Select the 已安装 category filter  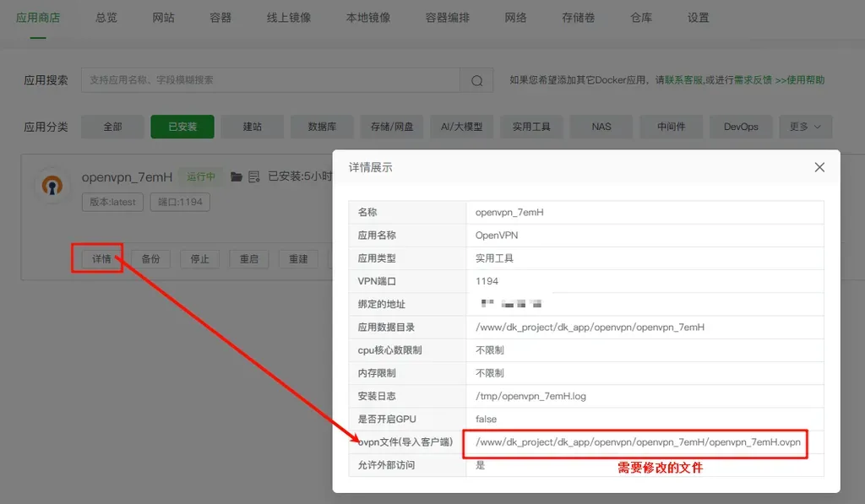tap(182, 127)
